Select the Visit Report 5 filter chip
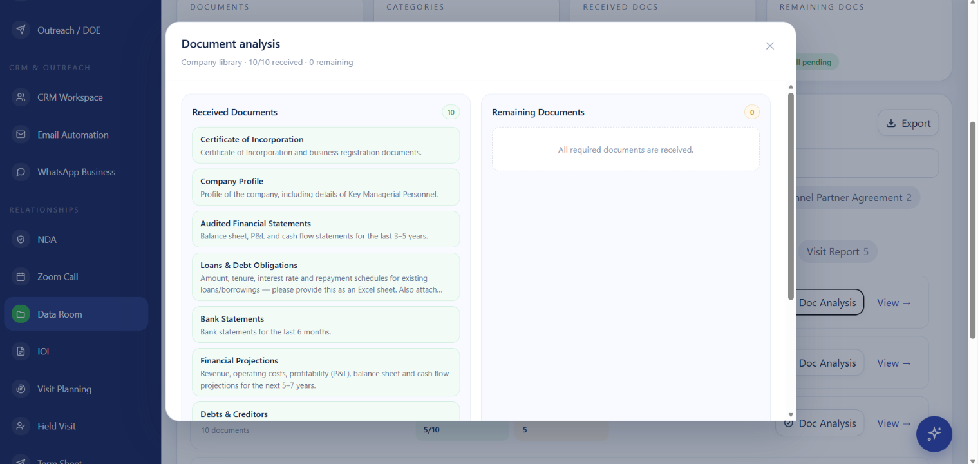The width and height of the screenshot is (980, 464). (838, 251)
